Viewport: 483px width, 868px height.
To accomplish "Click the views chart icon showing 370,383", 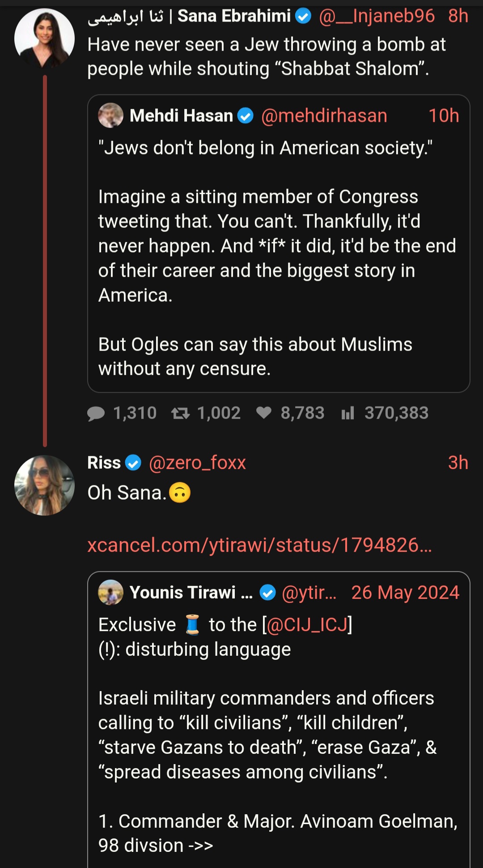I will click(347, 413).
